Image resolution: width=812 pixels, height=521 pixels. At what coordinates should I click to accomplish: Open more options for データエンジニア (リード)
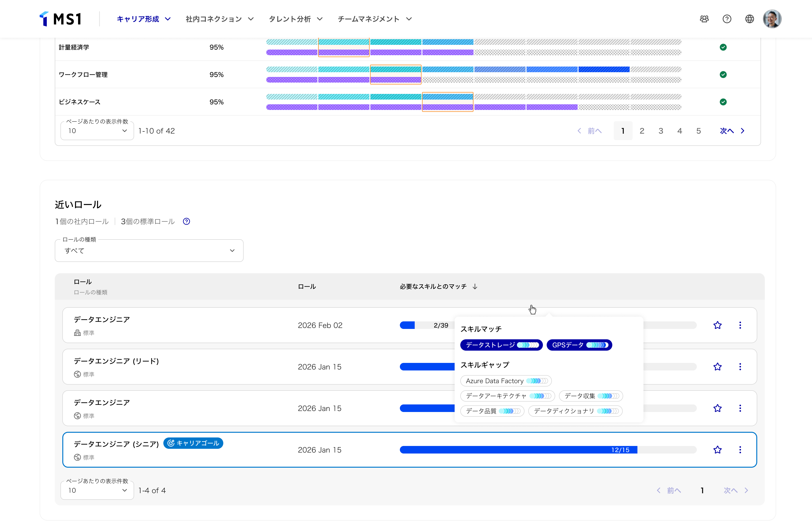(x=740, y=367)
